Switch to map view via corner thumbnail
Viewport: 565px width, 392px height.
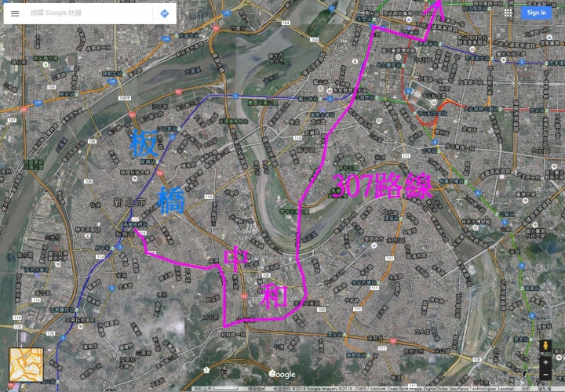26,365
